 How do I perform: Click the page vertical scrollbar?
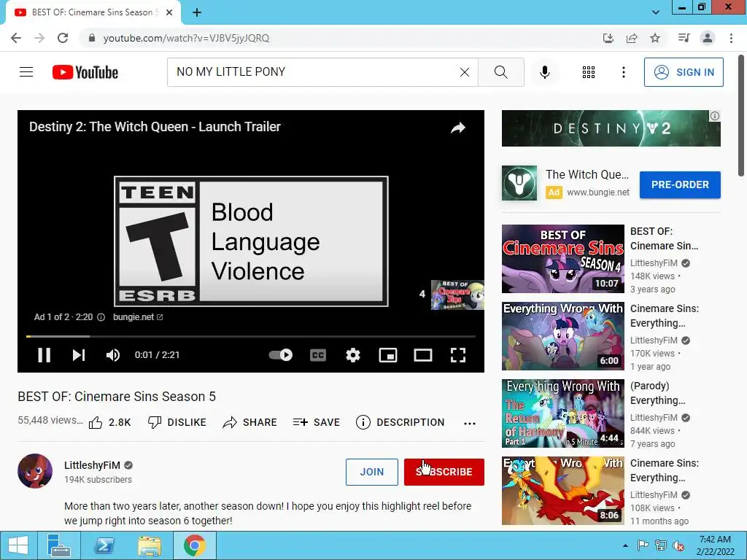(x=742, y=116)
